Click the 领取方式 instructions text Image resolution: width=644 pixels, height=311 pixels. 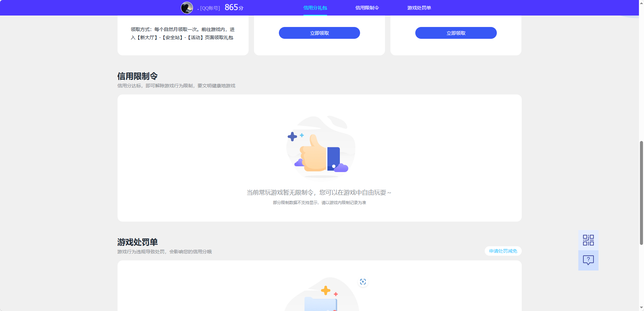pyautogui.click(x=183, y=33)
